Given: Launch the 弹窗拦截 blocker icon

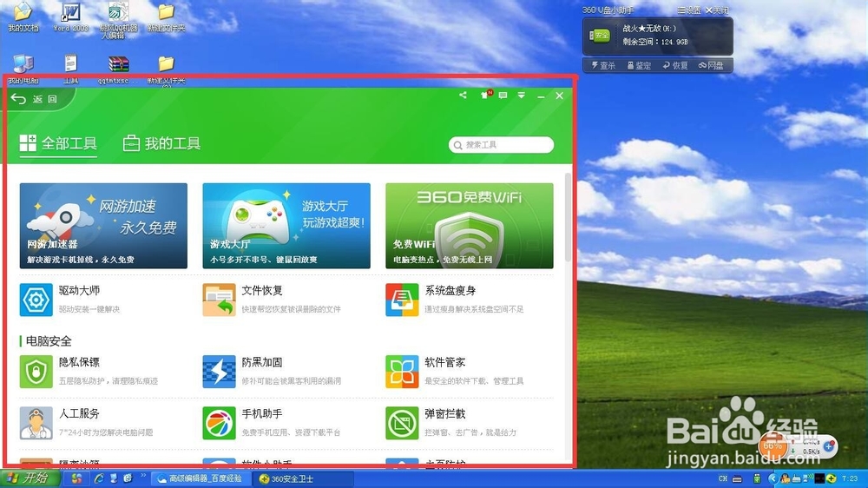Looking at the screenshot, I should [x=402, y=423].
